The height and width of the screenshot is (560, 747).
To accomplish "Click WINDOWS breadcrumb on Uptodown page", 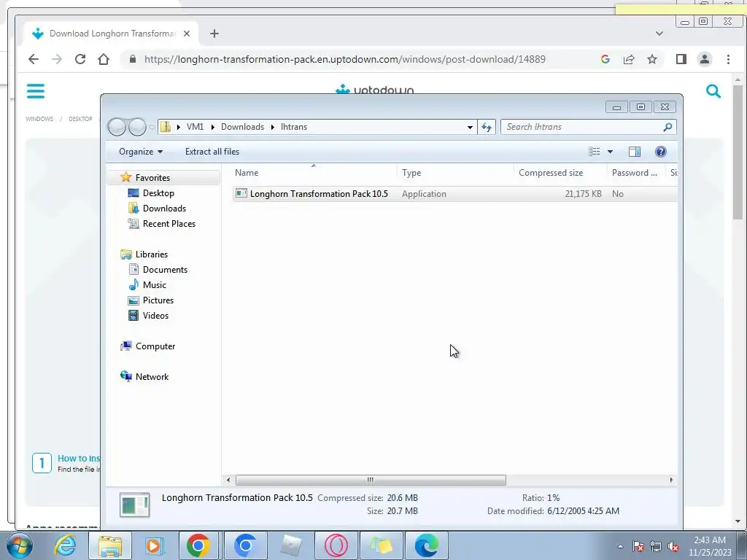I will (x=39, y=119).
